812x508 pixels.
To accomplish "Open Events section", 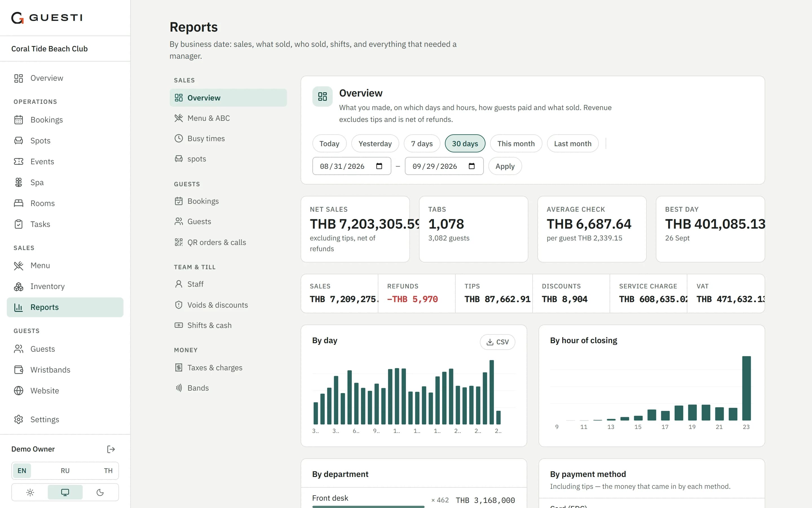I will point(65,161).
